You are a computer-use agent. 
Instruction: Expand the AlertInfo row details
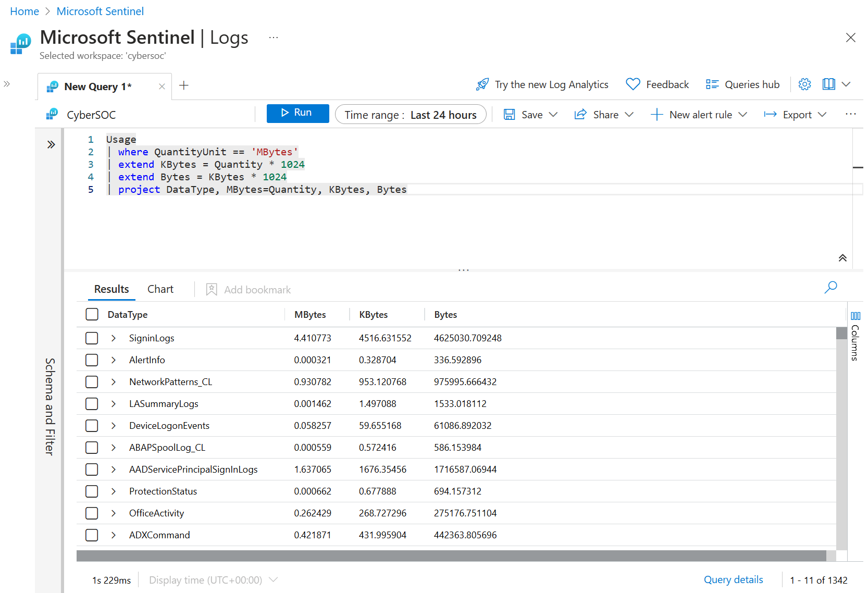tap(114, 360)
